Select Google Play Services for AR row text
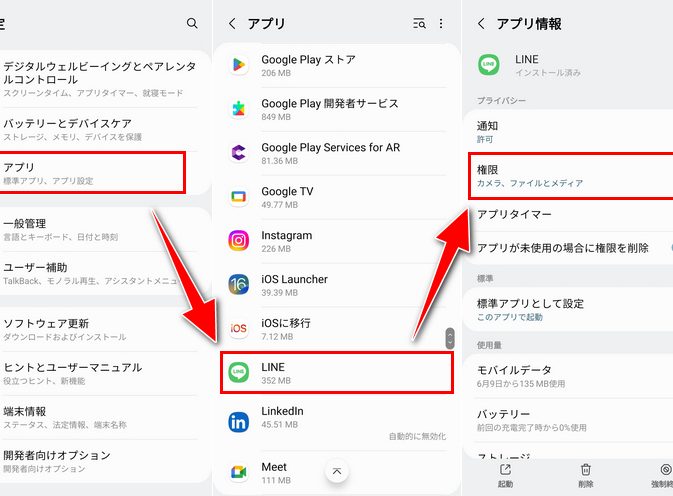The width and height of the screenshot is (673, 496). click(330, 153)
